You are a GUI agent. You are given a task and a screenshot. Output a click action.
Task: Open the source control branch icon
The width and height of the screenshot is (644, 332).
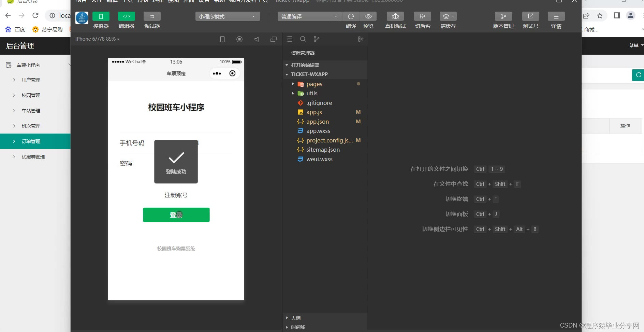317,39
